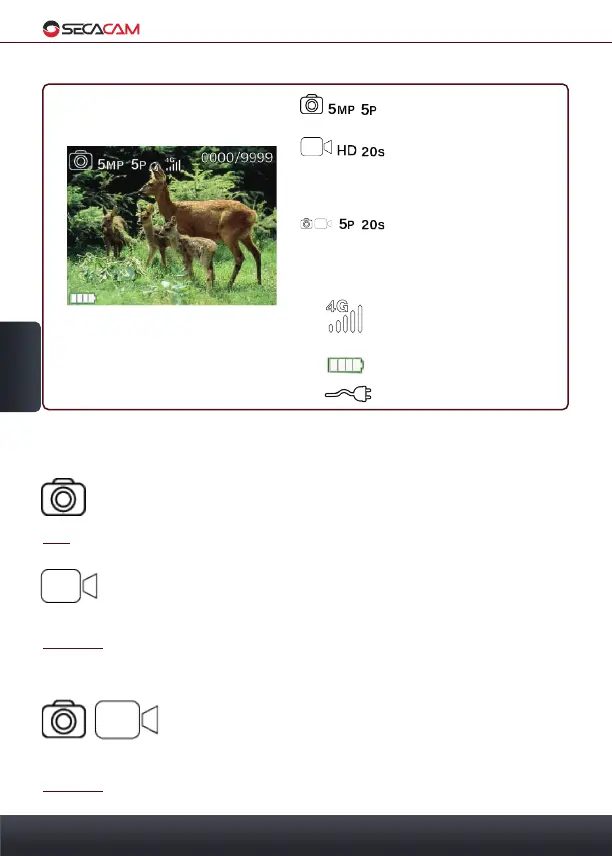Click the HD 20s label in the legend
The image size is (612, 856).
361,151
